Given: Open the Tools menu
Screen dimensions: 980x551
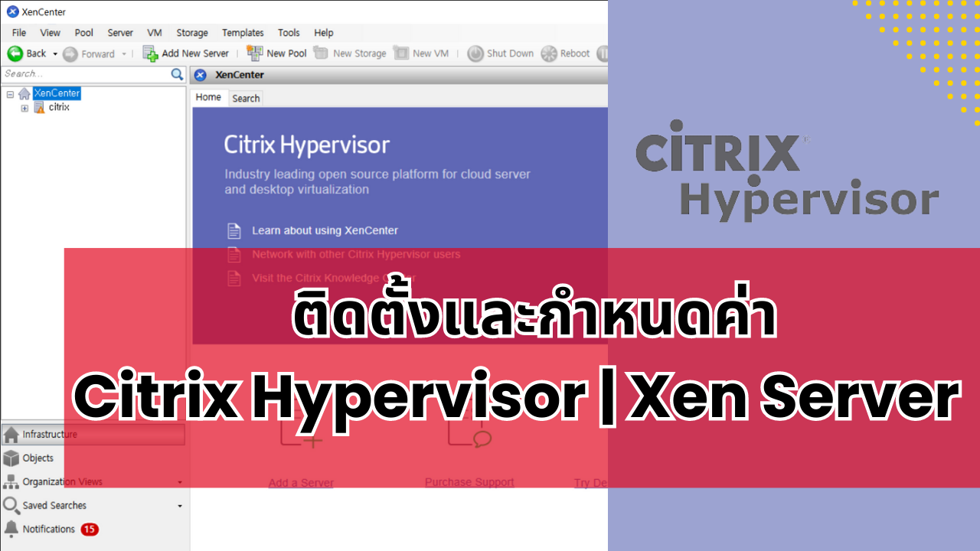Looking at the screenshot, I should coord(289,33).
